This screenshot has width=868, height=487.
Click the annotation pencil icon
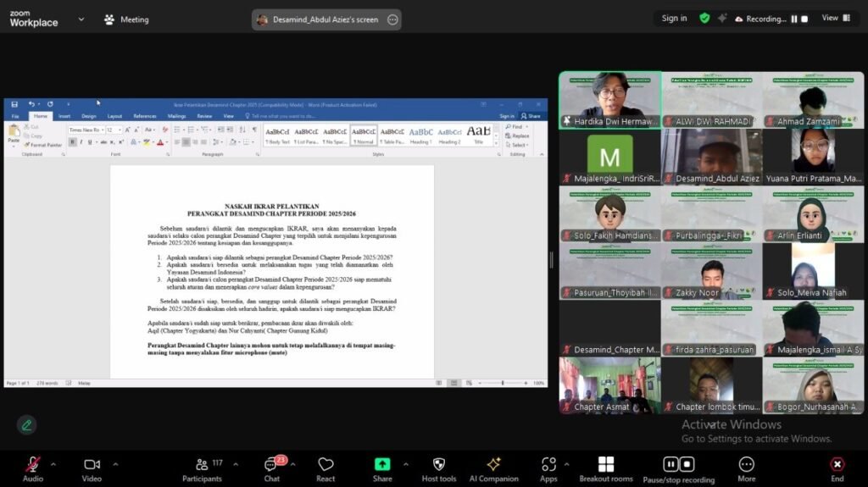(27, 425)
